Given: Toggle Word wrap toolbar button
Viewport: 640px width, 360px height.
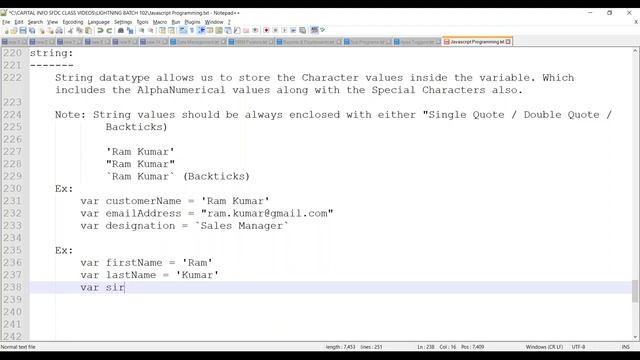Looking at the screenshot, I should [x=182, y=31].
